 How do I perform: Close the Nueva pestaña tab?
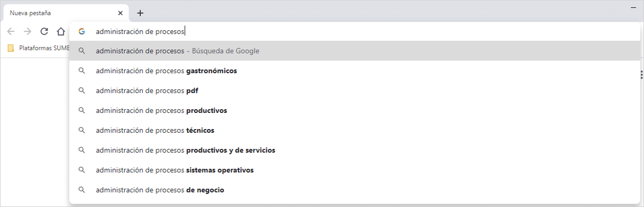121,13
